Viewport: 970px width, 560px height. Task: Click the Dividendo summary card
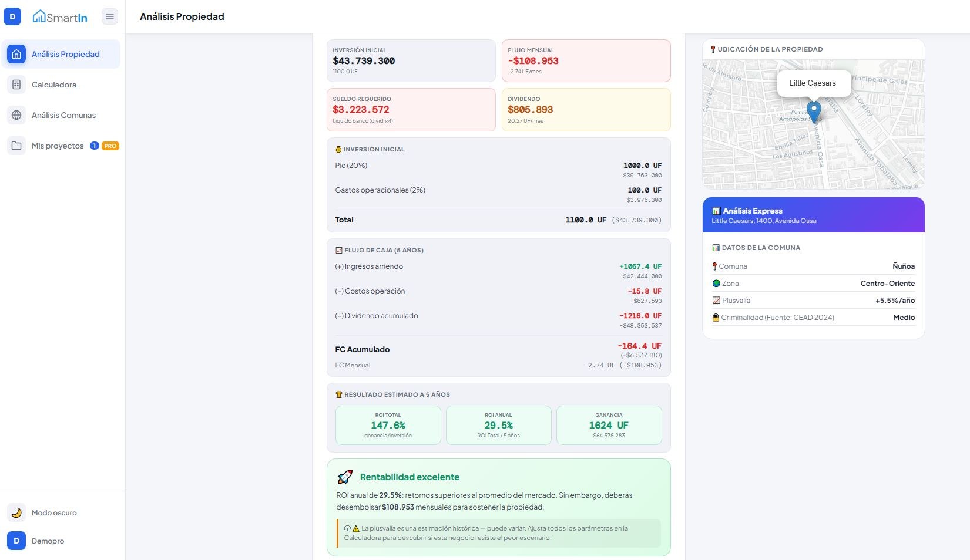point(586,110)
